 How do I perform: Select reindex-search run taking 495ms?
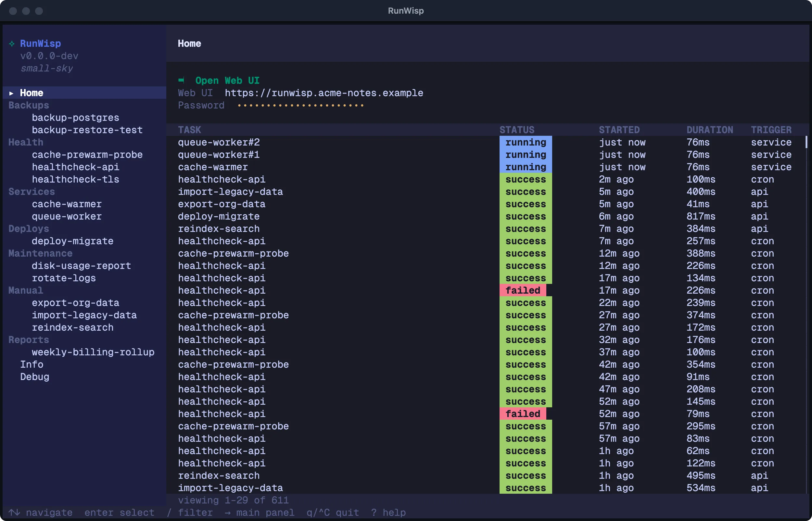(486, 476)
